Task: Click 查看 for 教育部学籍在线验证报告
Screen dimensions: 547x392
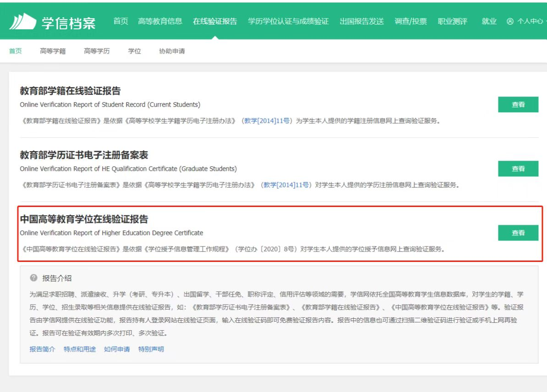Action: point(518,104)
